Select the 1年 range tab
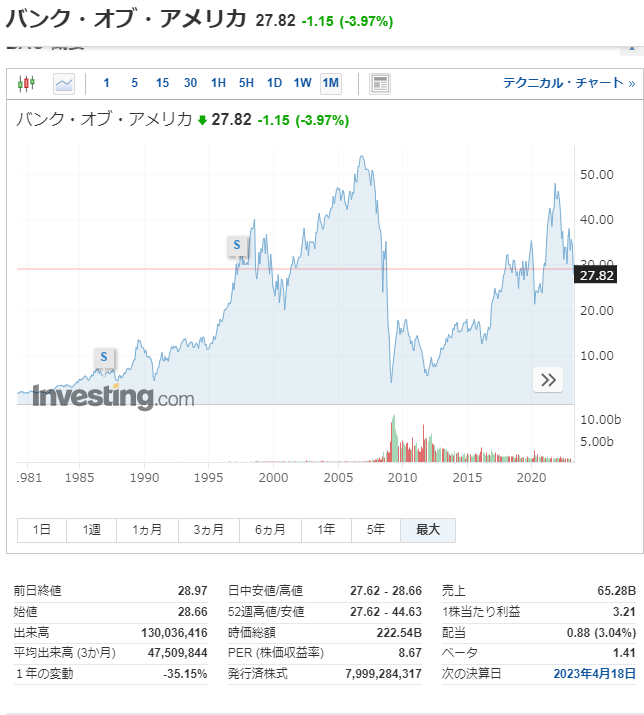 (x=326, y=530)
